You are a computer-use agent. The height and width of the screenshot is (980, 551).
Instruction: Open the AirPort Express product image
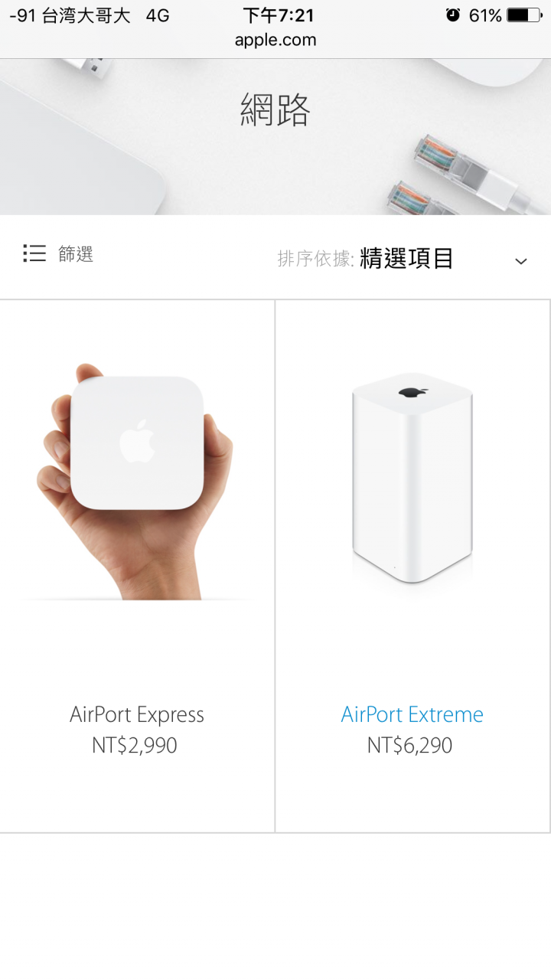pyautogui.click(x=135, y=482)
